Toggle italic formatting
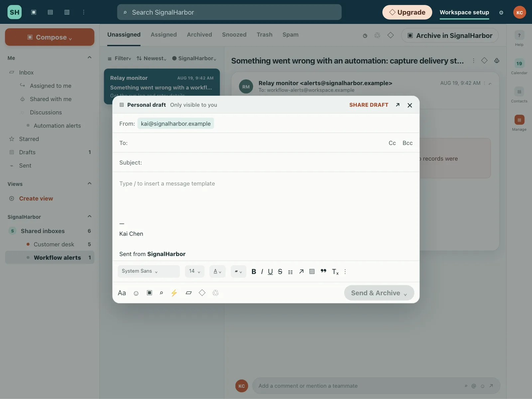532x399 pixels. [x=262, y=272]
